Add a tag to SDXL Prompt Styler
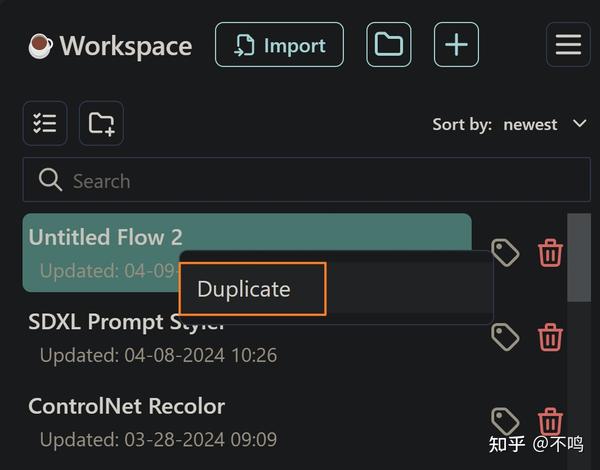 506,337
